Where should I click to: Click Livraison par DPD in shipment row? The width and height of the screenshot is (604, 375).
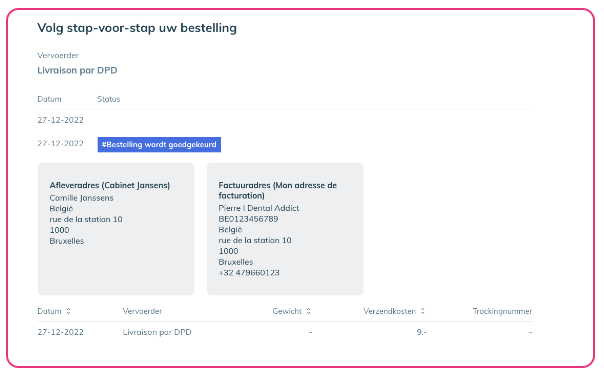(x=157, y=332)
